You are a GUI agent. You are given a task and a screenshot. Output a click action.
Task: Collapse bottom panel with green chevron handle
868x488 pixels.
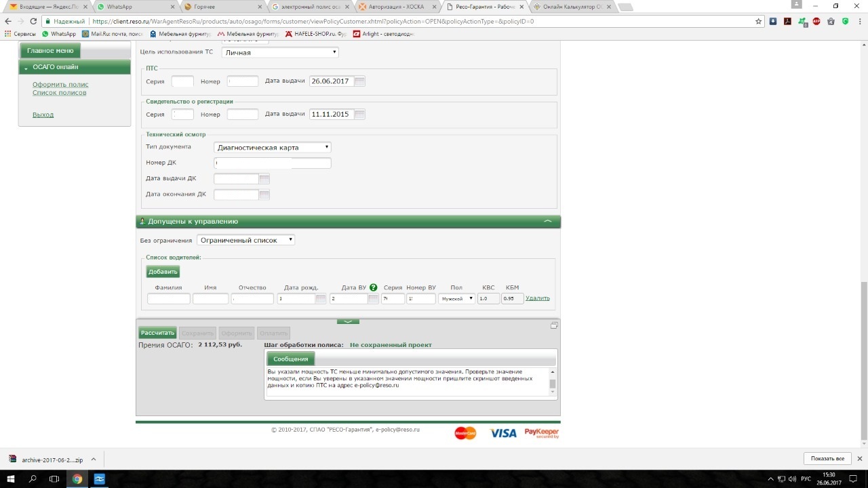click(348, 321)
